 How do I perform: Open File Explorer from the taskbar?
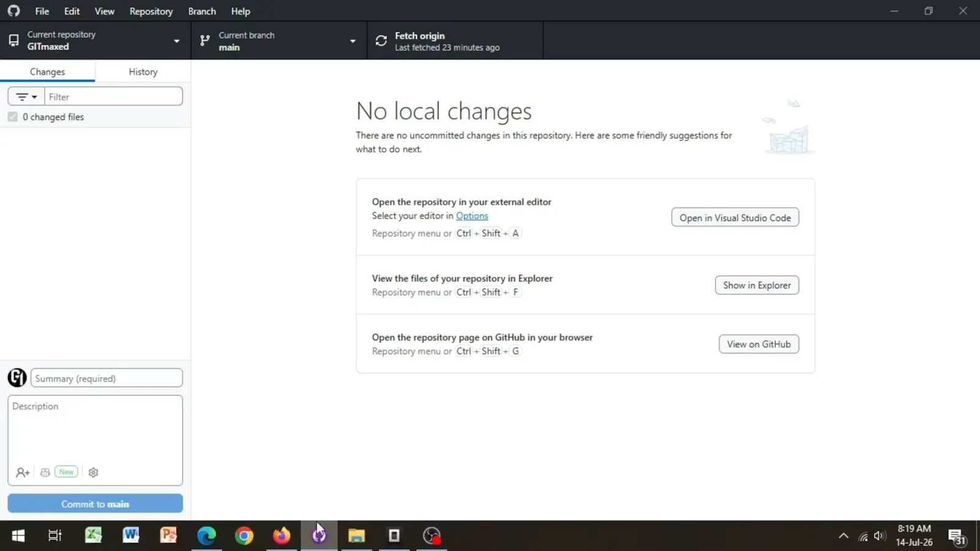[356, 536]
